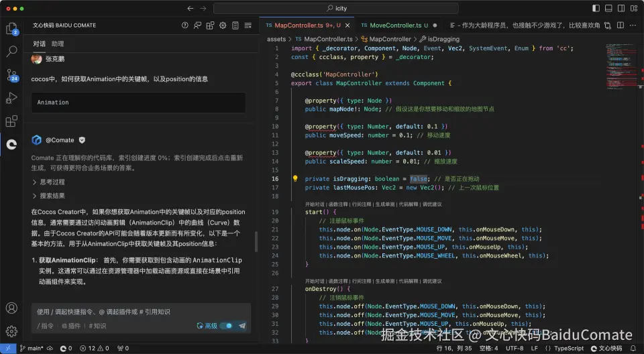Open editor More Actions ellipsis
This screenshot has height=354, width=644.
[x=633, y=25]
